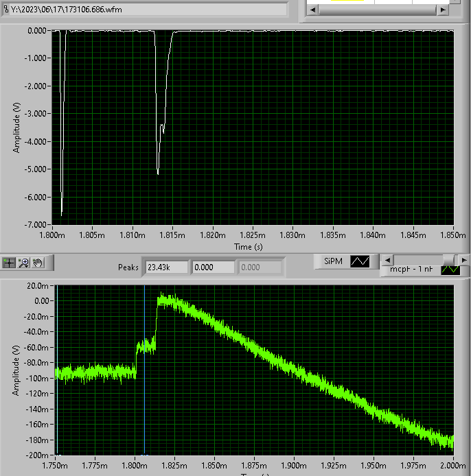Open the SiPM plot legend style icon
This screenshot has height=476, width=471.
tap(360, 261)
